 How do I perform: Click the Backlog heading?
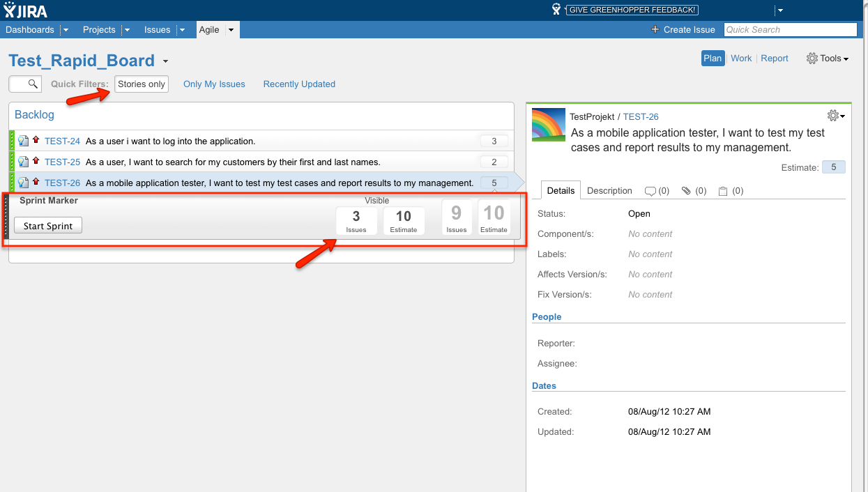tap(34, 114)
